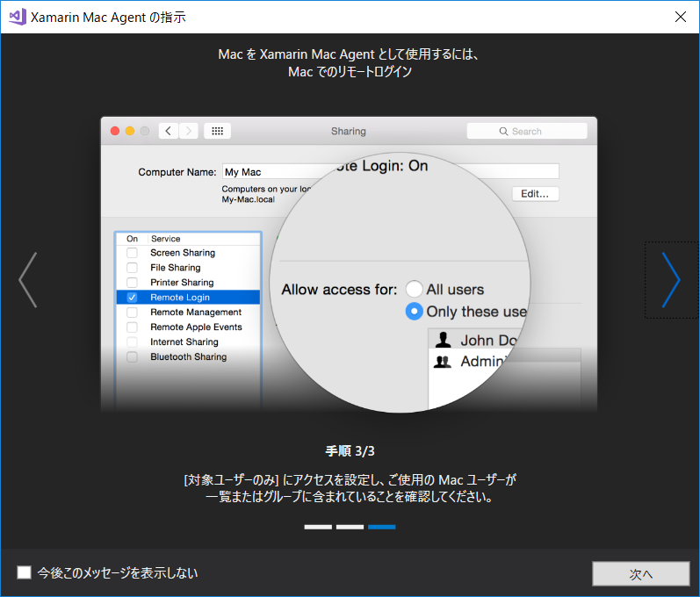
Task: Click the 次へ button
Action: (640, 574)
